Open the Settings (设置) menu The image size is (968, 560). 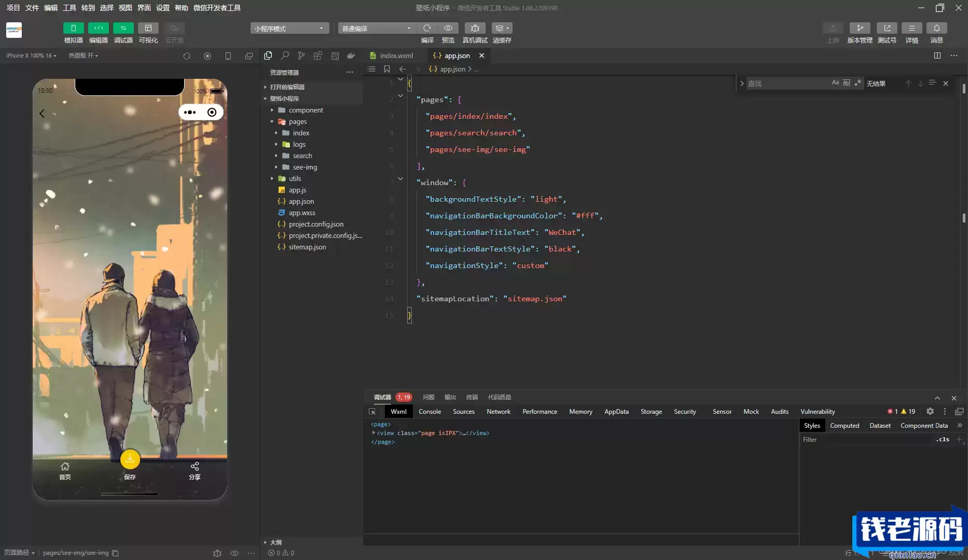[162, 8]
